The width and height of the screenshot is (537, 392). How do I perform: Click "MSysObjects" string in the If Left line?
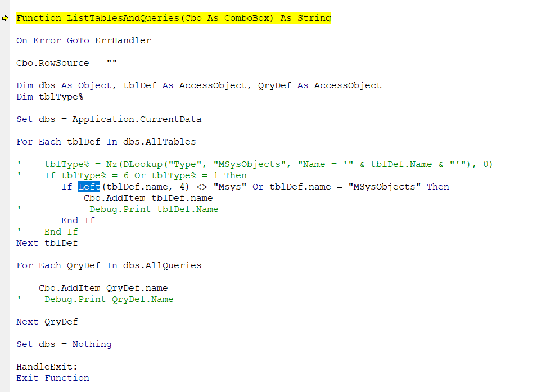[x=384, y=187]
